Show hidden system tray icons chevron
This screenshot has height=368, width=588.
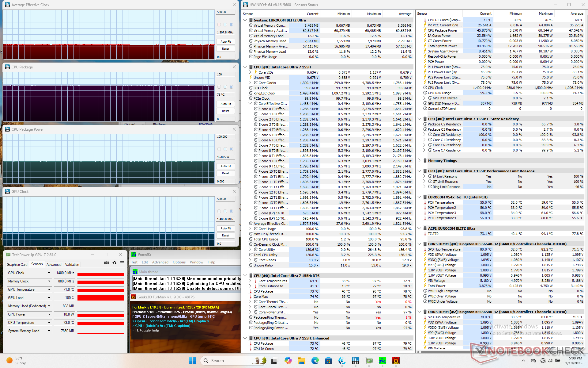point(523,361)
